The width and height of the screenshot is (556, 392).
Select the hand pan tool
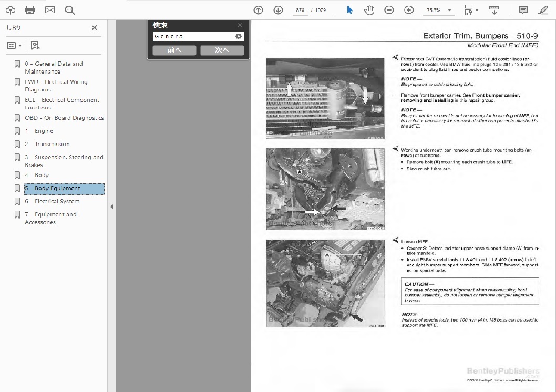[369, 10]
